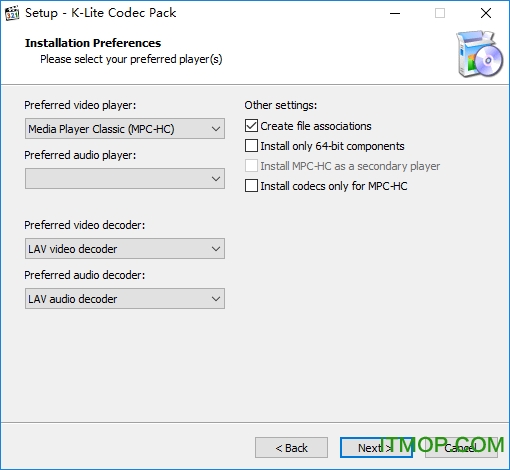The height and width of the screenshot is (470, 510).
Task: Open the Preferred video decoder dropdown
Action: 125,249
